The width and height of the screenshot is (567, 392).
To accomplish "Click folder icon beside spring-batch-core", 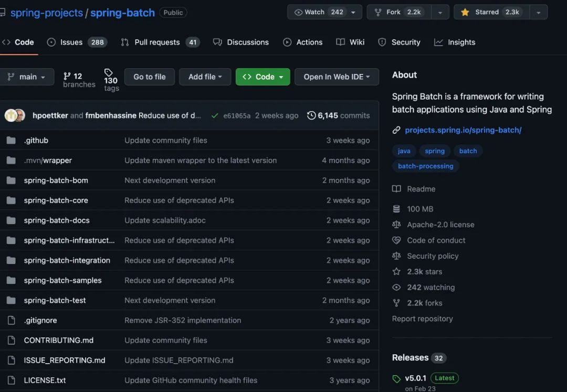I will tap(11, 200).
